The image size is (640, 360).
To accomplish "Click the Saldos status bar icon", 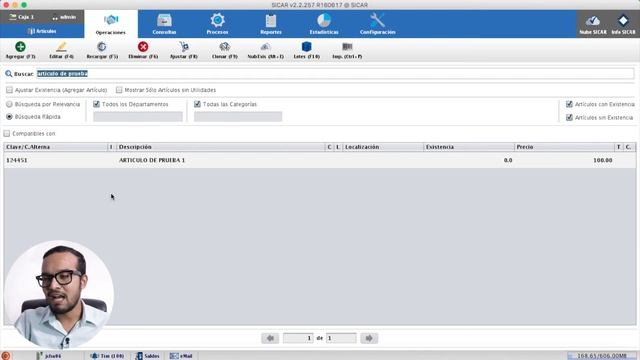I will tap(139, 356).
